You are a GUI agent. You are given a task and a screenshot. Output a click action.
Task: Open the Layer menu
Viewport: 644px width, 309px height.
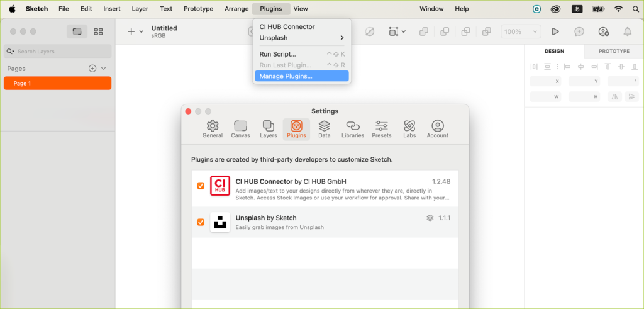coord(140,9)
